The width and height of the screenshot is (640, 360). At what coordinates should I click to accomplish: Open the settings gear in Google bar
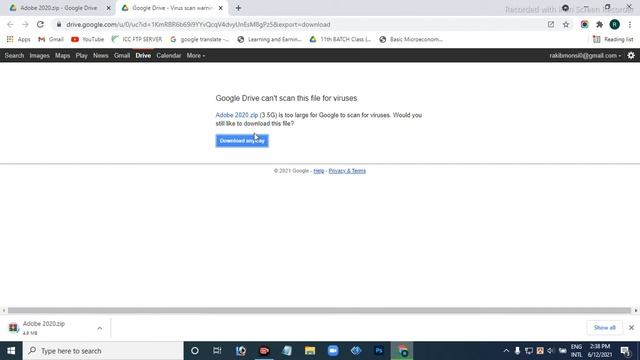pos(631,56)
